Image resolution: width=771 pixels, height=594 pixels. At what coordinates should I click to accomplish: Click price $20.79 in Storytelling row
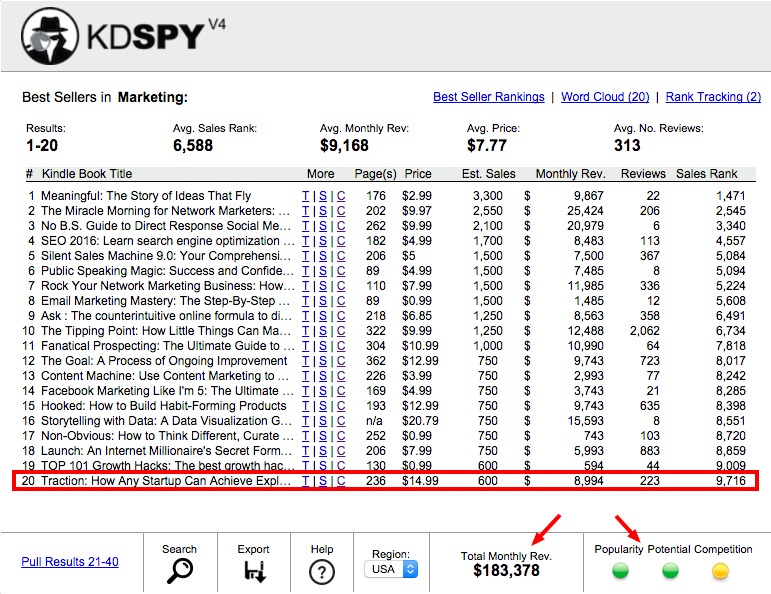(x=420, y=421)
